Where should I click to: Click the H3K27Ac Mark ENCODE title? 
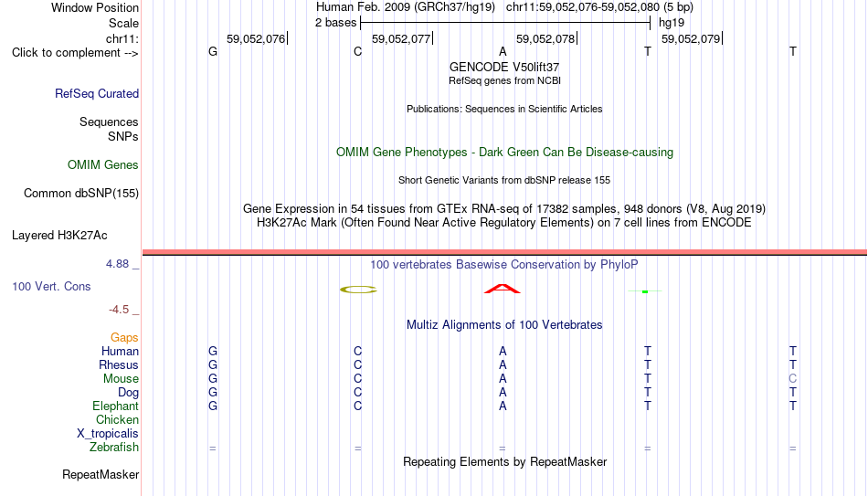[x=504, y=223]
